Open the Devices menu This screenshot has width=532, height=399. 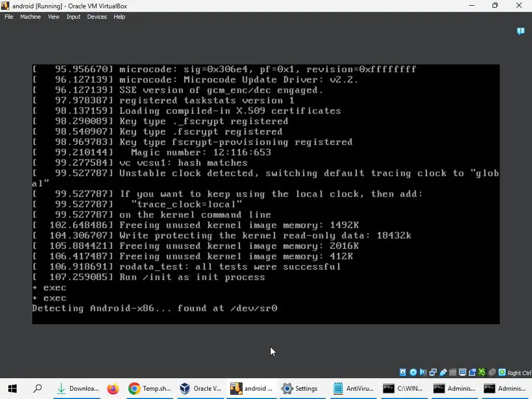coord(97,17)
